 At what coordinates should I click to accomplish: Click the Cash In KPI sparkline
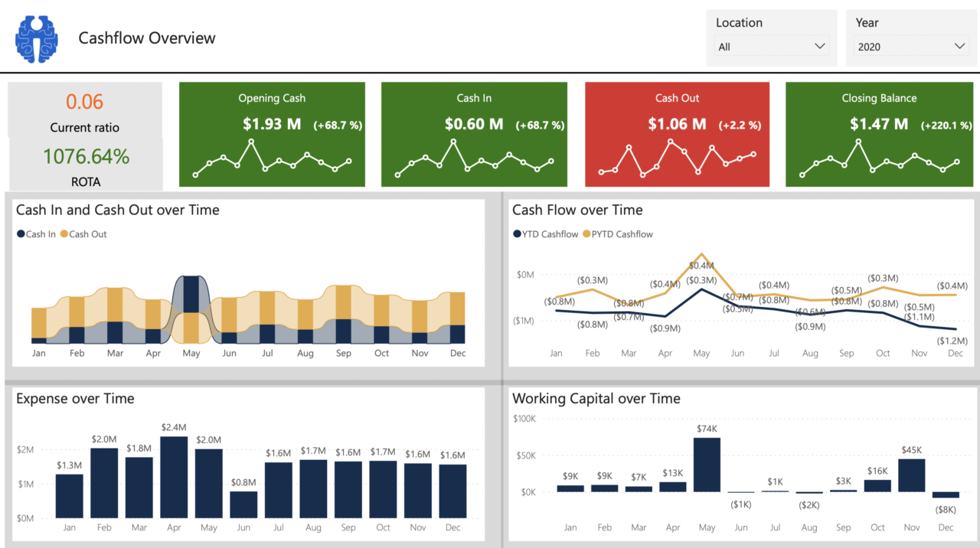(x=474, y=161)
